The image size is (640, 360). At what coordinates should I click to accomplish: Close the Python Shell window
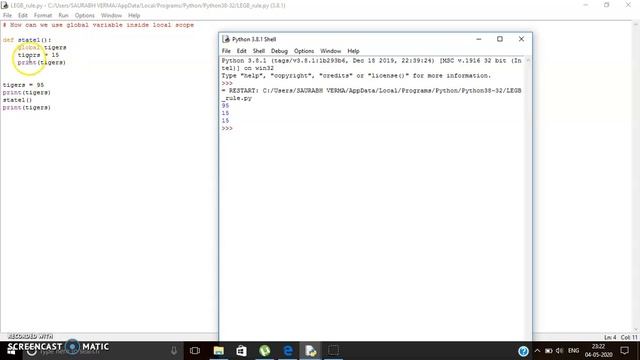(521, 39)
